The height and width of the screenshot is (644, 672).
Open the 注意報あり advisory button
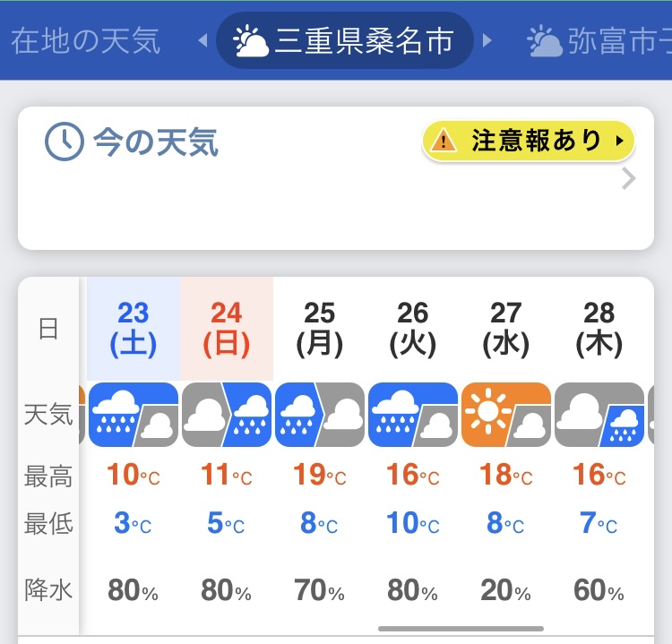pos(529,141)
